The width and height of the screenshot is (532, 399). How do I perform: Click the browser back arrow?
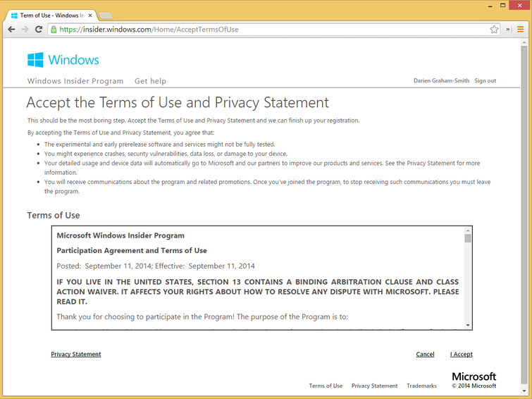[x=11, y=30]
